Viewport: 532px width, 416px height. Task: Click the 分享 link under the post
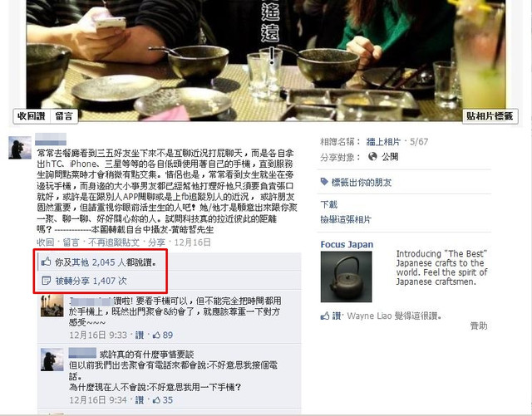156,242
